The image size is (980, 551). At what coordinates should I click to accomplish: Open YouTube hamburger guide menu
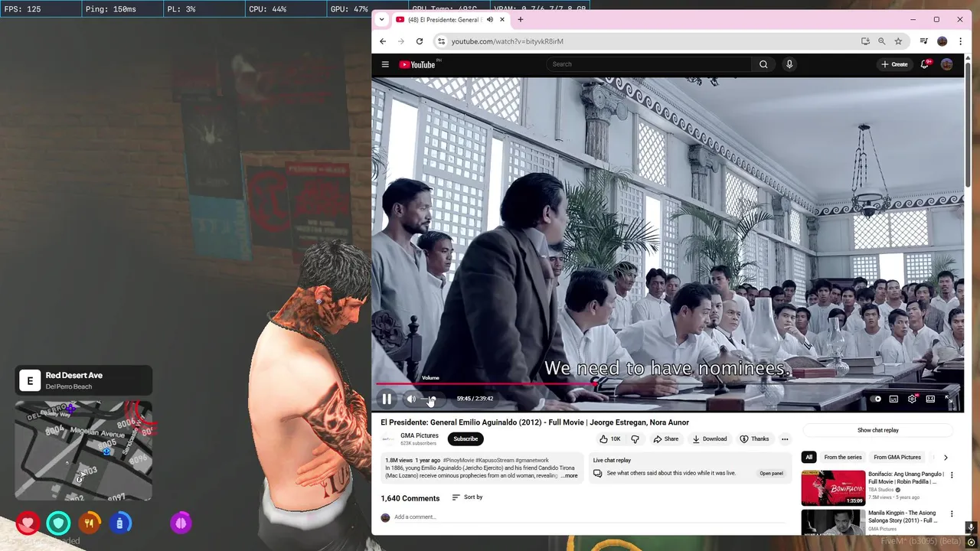point(385,64)
